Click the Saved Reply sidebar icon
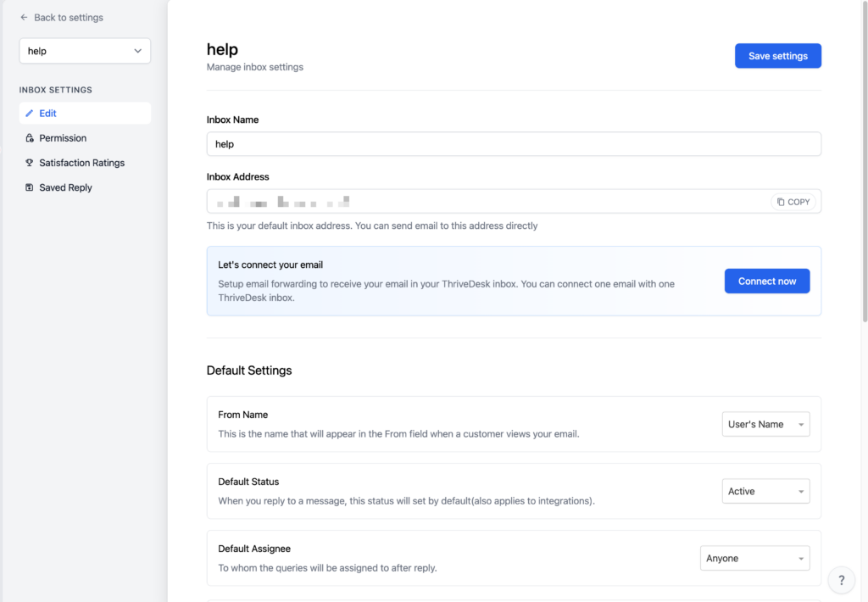Screen dimensions: 868x602 [x=31, y=187]
